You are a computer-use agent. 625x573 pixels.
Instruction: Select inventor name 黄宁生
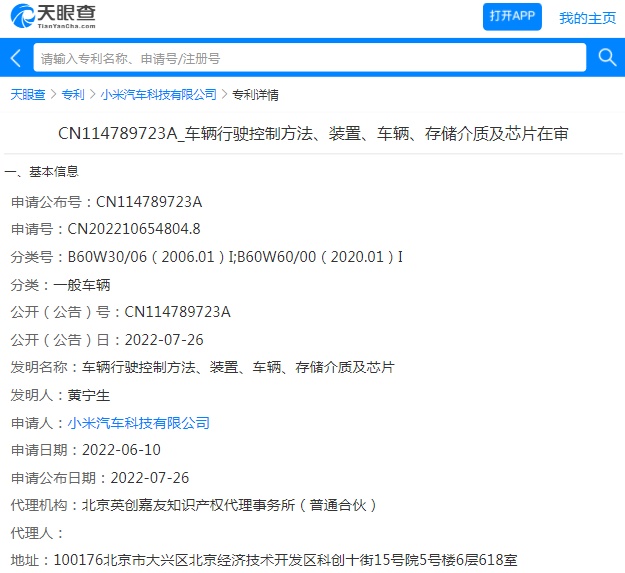pyautogui.click(x=88, y=395)
